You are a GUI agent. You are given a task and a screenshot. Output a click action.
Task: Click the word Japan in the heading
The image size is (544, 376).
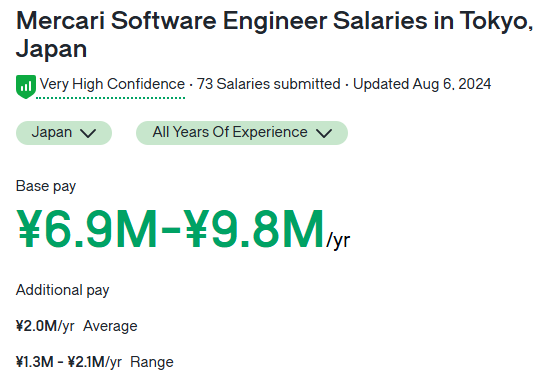[x=51, y=49]
